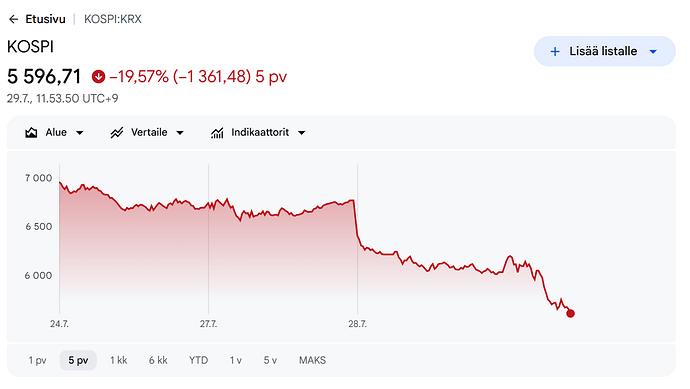The height and width of the screenshot is (389, 690).
Task: Go back to Etusivu
Action: pyautogui.click(x=45, y=19)
